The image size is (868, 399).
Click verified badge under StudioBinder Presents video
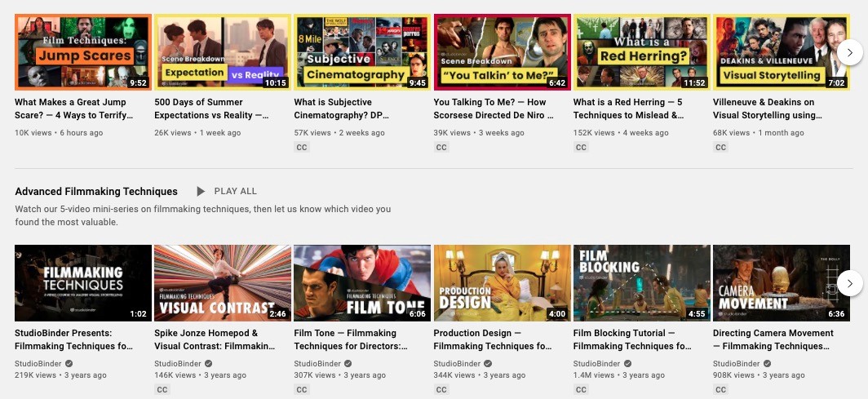[x=69, y=364]
